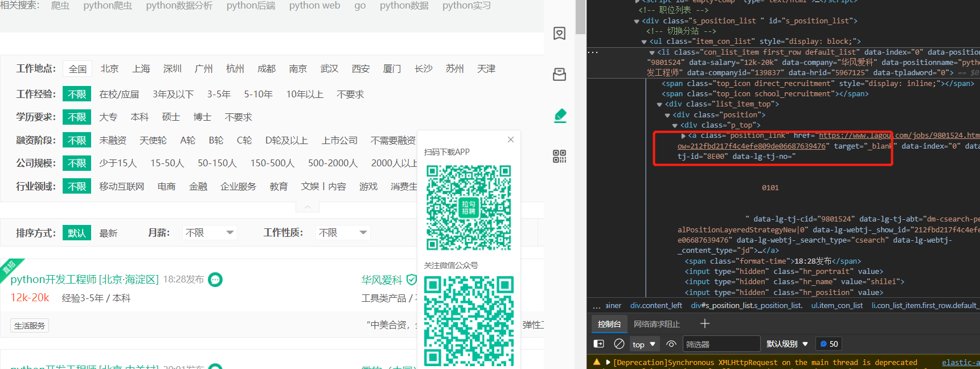Click verified shield icon next to 华风爱科
This screenshot has width=980, height=369.
[x=411, y=280]
